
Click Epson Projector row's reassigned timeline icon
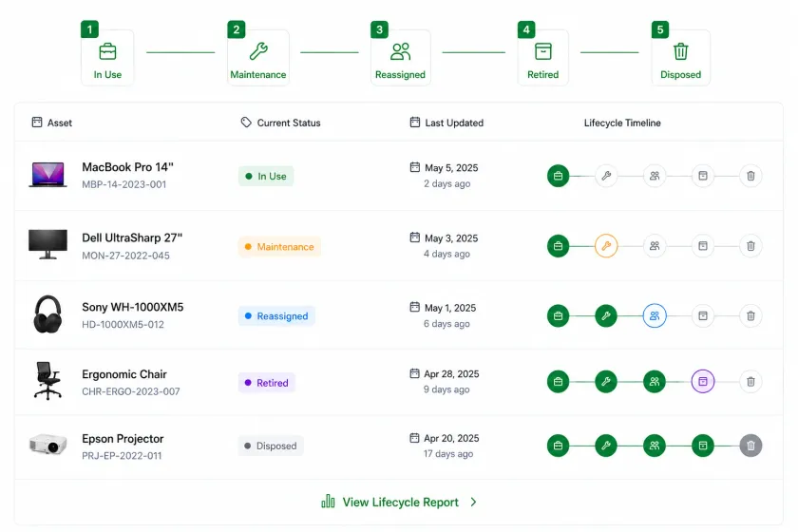(x=655, y=446)
